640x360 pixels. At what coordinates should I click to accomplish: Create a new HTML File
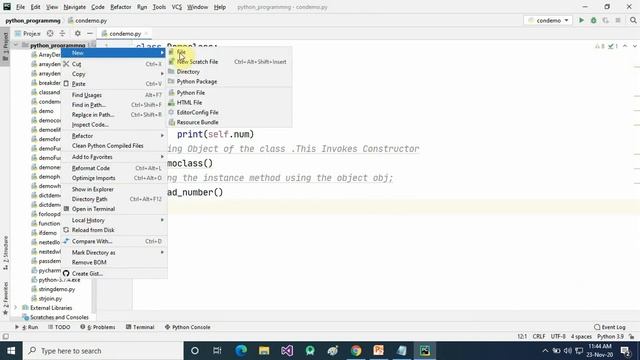(229, 102)
